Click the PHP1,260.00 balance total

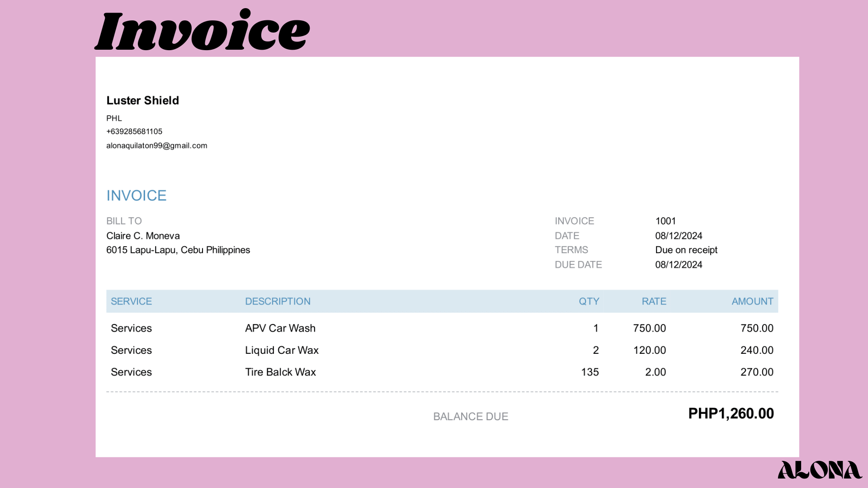tap(731, 413)
